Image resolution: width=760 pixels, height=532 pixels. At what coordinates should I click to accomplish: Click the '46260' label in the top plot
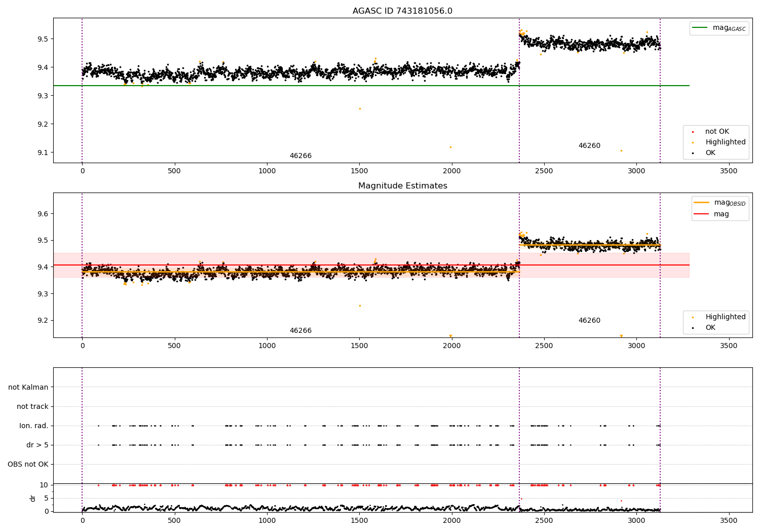point(589,146)
